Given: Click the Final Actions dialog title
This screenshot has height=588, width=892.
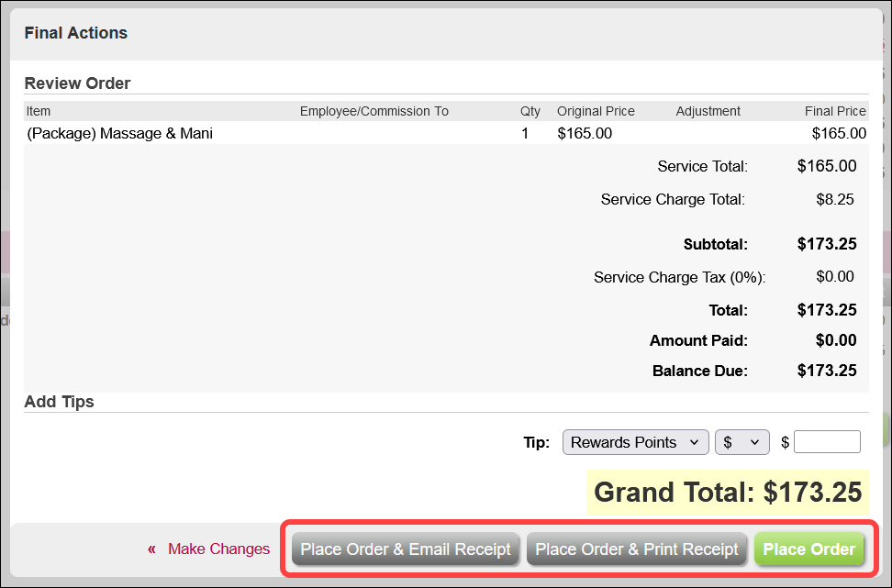Looking at the screenshot, I should (x=75, y=33).
